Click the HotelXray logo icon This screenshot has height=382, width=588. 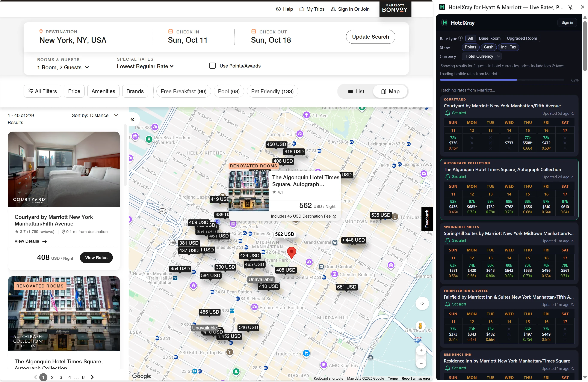pyautogui.click(x=445, y=23)
